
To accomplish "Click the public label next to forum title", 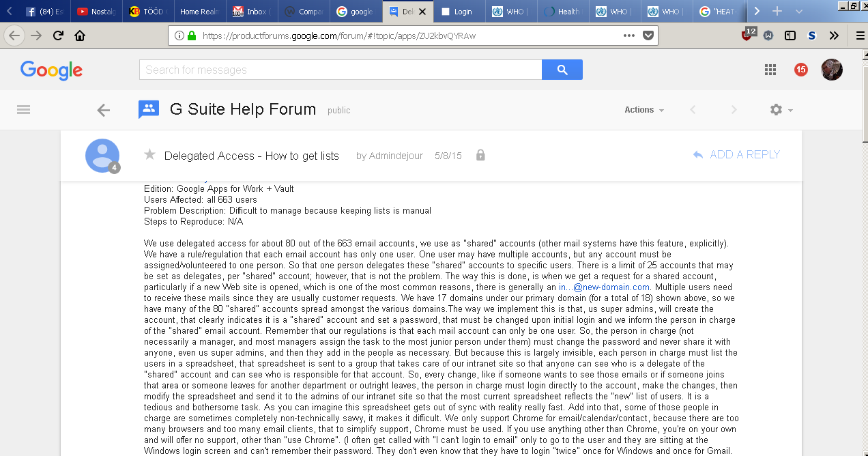I will 339,111.
